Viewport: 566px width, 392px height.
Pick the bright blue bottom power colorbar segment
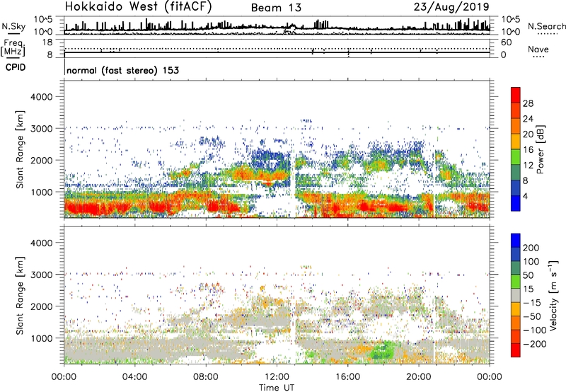[516, 204]
